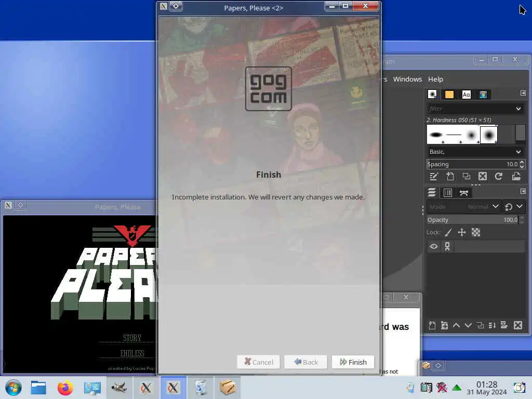Open the Help menu in GIMP
The height and width of the screenshot is (399, 532).
(435, 79)
